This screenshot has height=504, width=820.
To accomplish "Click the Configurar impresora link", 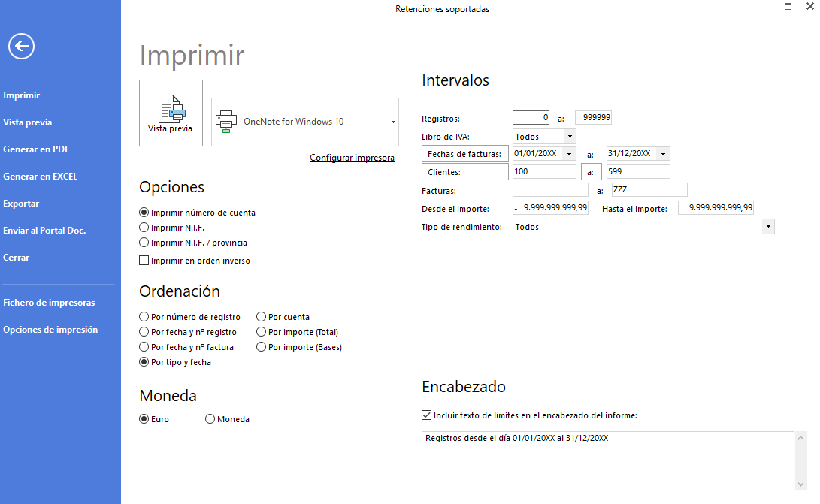I will pos(352,158).
